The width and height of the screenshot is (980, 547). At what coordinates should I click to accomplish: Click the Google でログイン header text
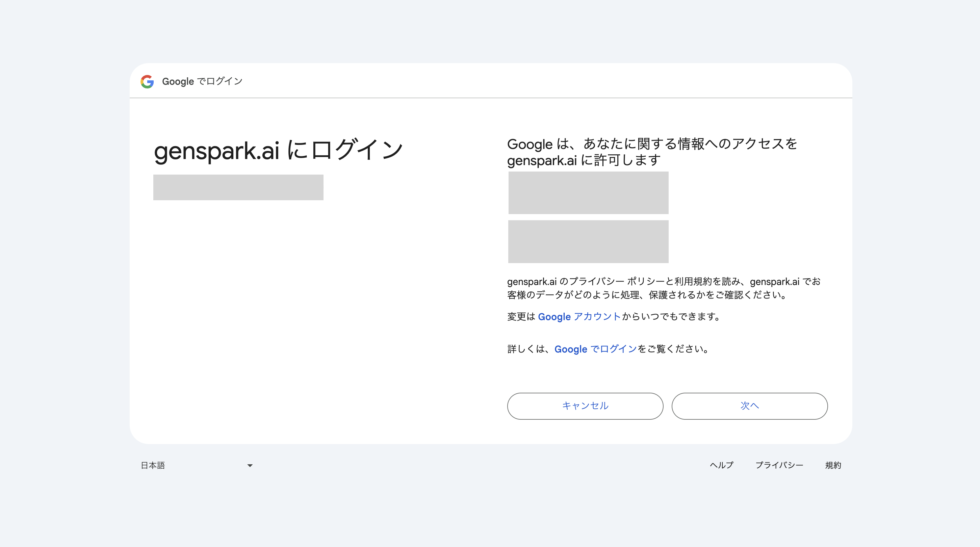tap(202, 81)
